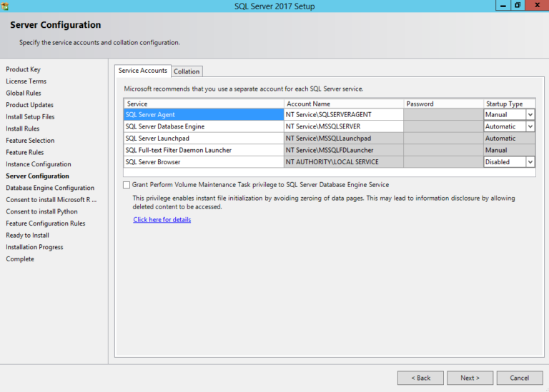This screenshot has height=392, width=549.
Task: Select the Service Accounts tab
Action: [x=143, y=71]
